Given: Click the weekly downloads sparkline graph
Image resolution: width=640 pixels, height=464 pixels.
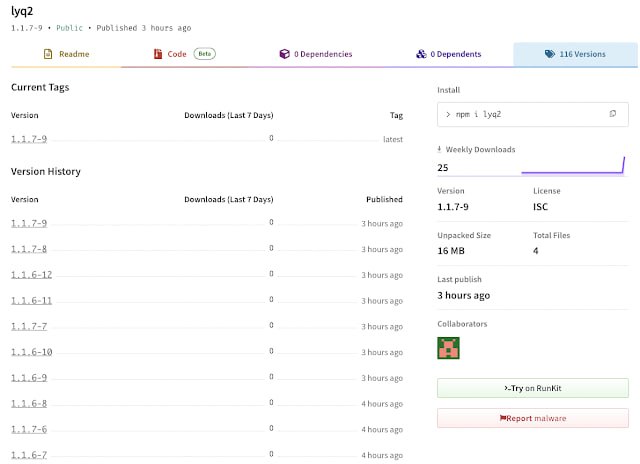Looking at the screenshot, I should (x=573, y=165).
